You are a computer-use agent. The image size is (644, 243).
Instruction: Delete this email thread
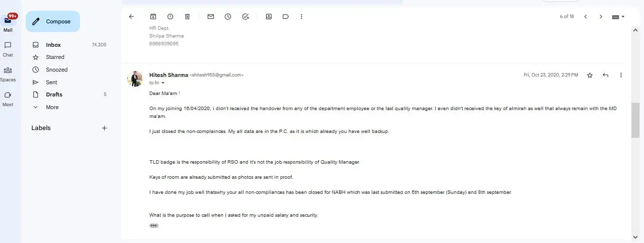pyautogui.click(x=187, y=17)
